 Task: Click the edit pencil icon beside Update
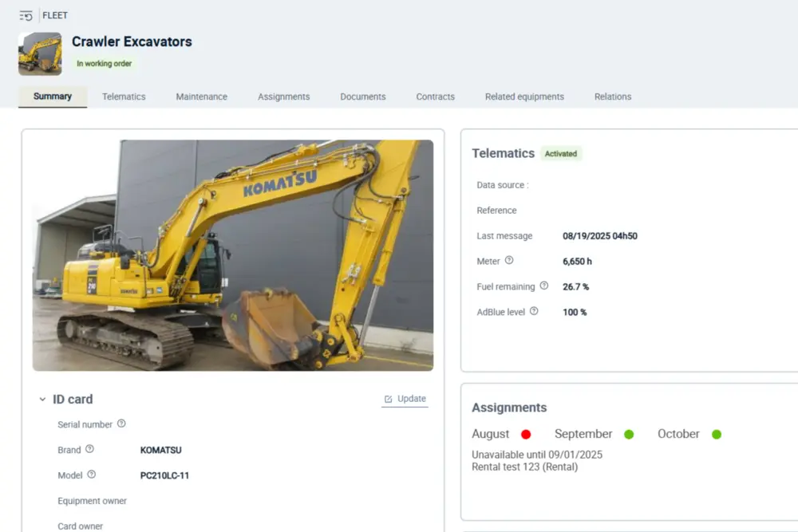[389, 399]
